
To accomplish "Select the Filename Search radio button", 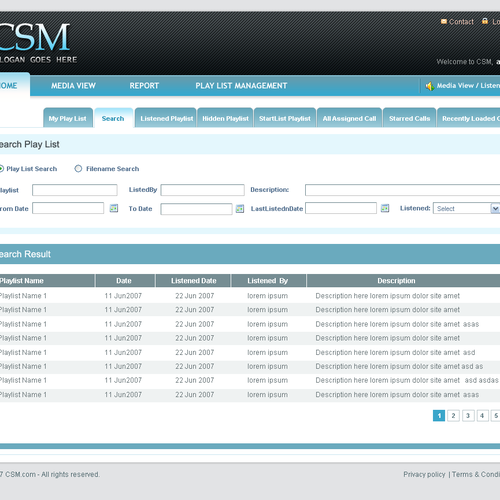I will pyautogui.click(x=78, y=169).
